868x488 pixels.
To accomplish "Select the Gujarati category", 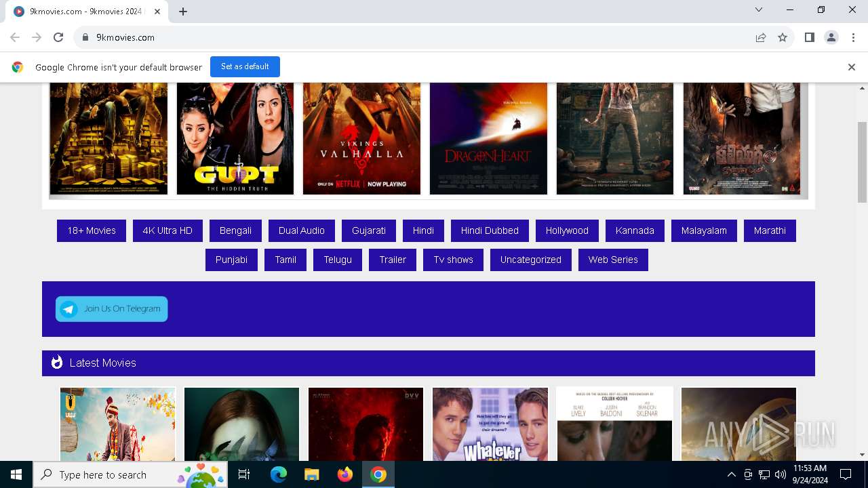I will tap(369, 230).
